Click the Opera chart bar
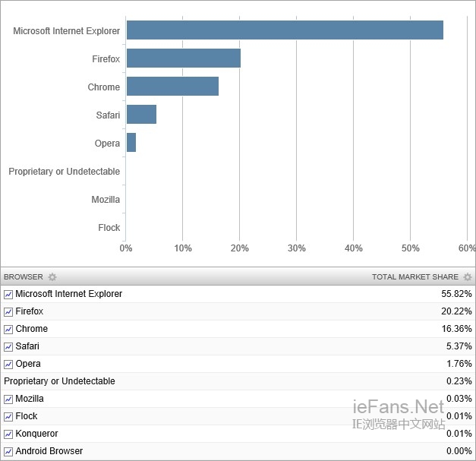The width and height of the screenshot is (476, 461). tap(131, 143)
